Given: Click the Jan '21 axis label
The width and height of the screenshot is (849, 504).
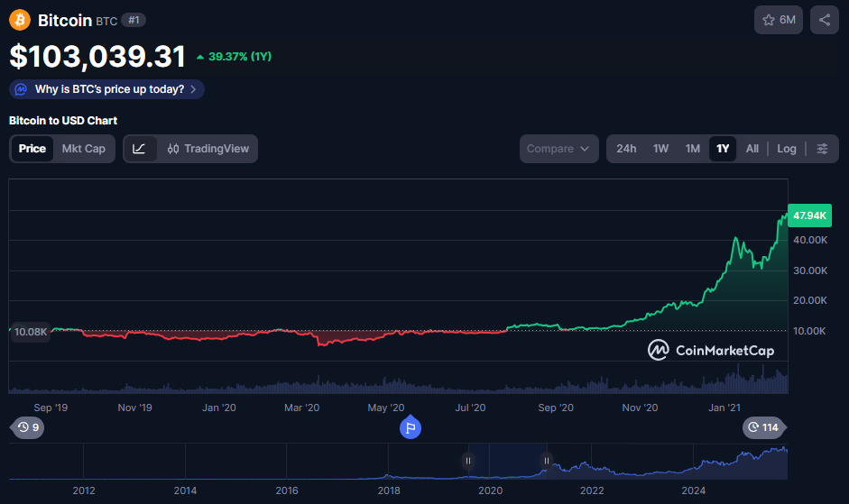Looking at the screenshot, I should pyautogui.click(x=724, y=408).
